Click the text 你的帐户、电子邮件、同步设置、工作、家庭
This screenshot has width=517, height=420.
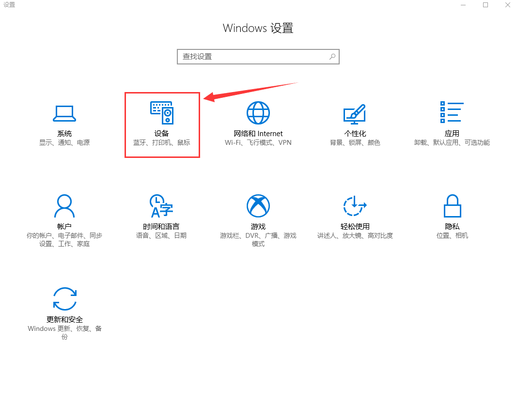(64, 240)
